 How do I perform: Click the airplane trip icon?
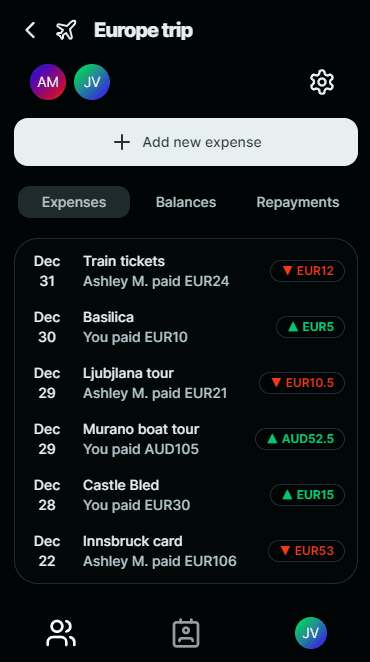[66, 30]
